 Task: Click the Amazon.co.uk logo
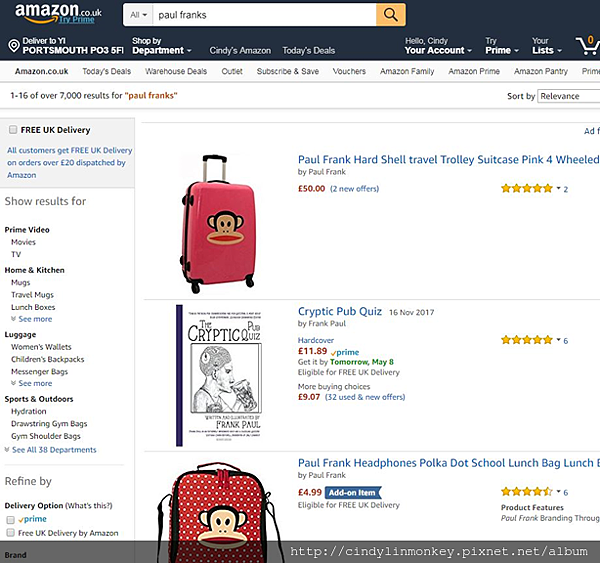coord(52,13)
